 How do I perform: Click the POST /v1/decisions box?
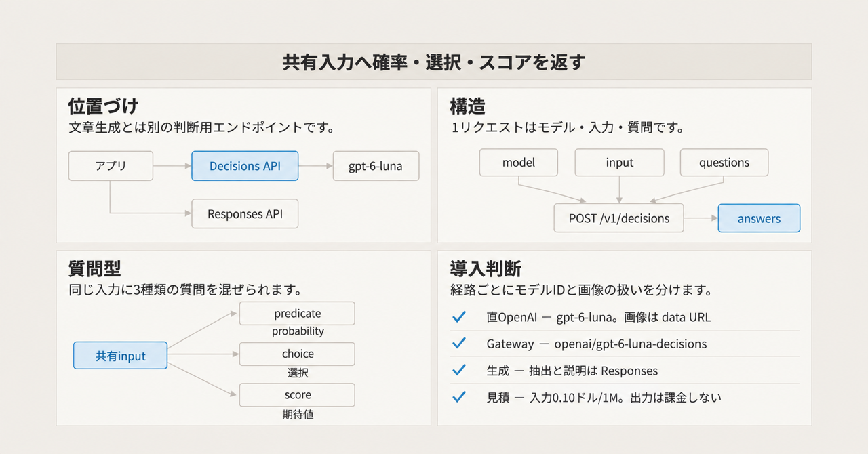click(x=619, y=218)
